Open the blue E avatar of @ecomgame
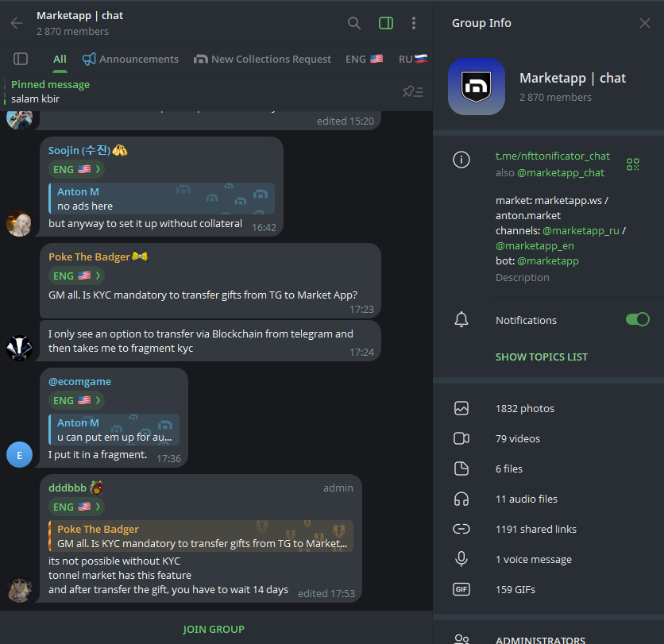664x644 pixels. pyautogui.click(x=20, y=455)
